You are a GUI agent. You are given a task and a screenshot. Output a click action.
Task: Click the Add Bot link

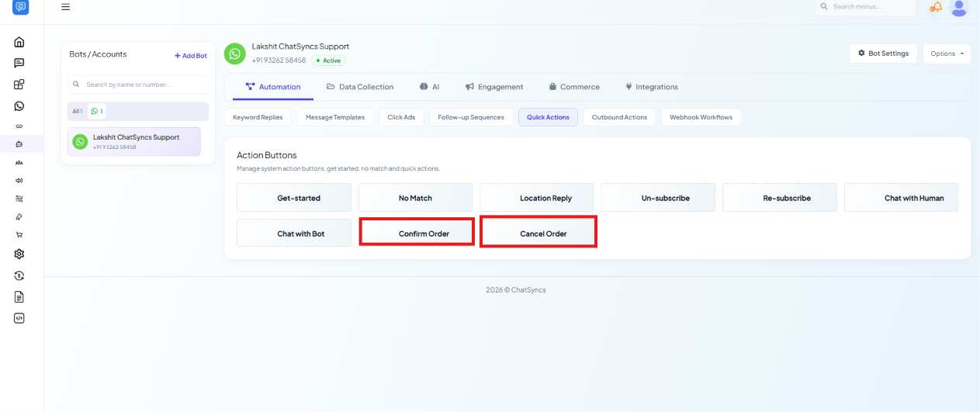[x=191, y=56]
